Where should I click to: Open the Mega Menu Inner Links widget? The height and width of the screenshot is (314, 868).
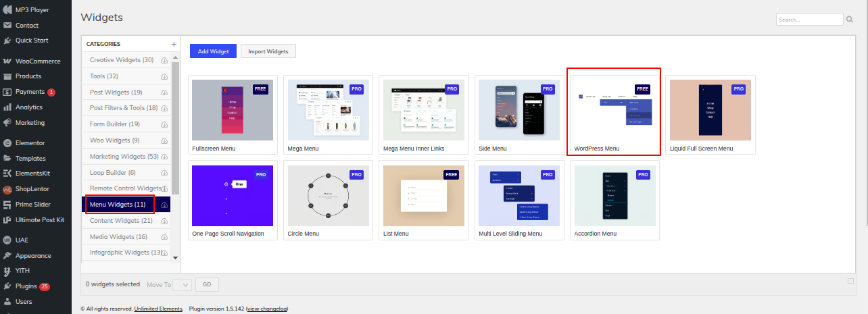pos(423,115)
